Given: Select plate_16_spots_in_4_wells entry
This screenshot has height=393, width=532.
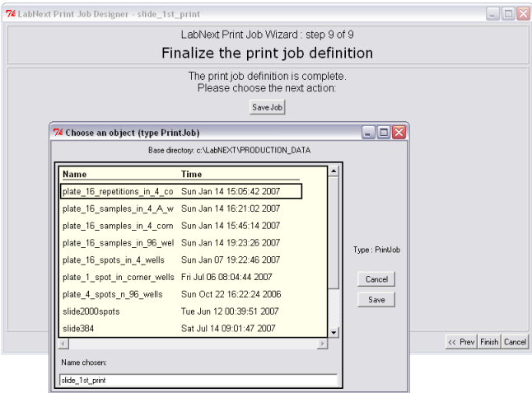Looking at the screenshot, I should [x=181, y=260].
